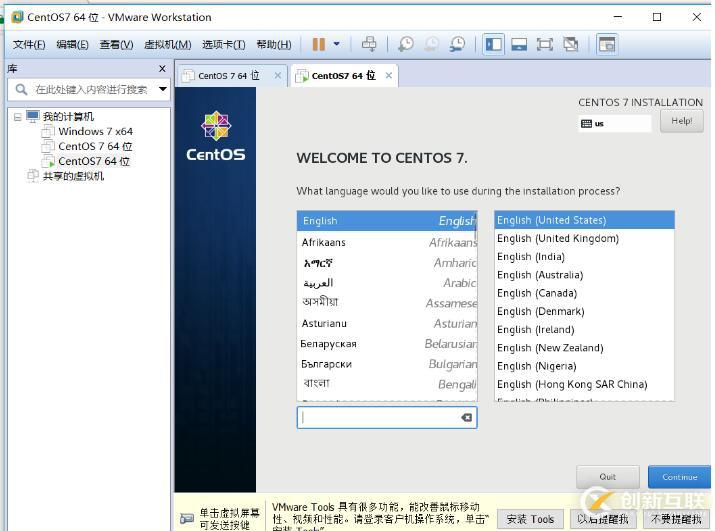Open the 编辑(E) menu
Screen dimensions: 715x531
pos(72,44)
